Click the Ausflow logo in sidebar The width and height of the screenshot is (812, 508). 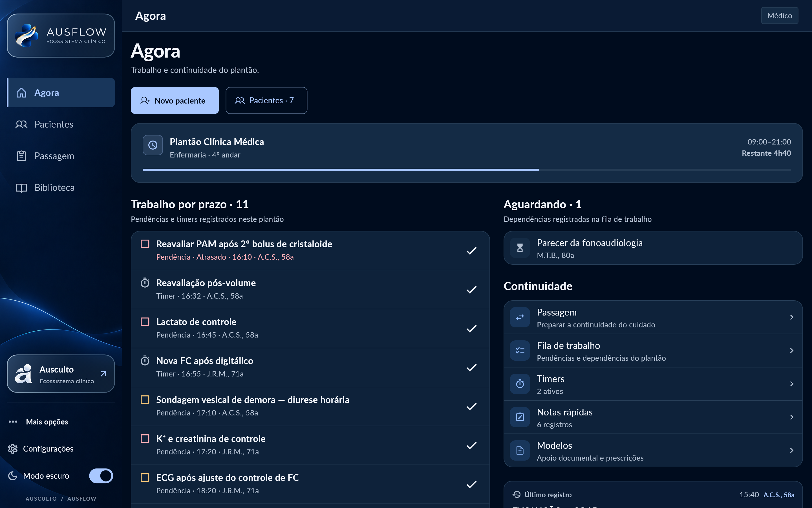61,35
